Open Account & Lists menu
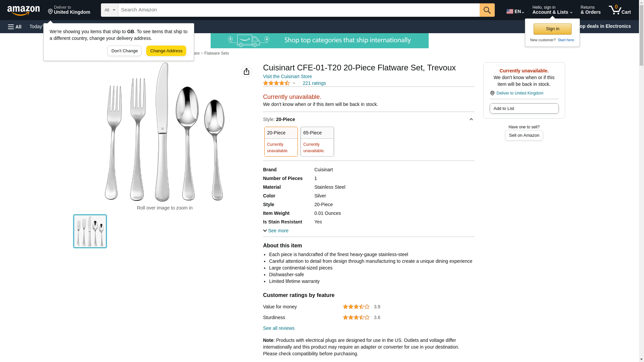 552,10
